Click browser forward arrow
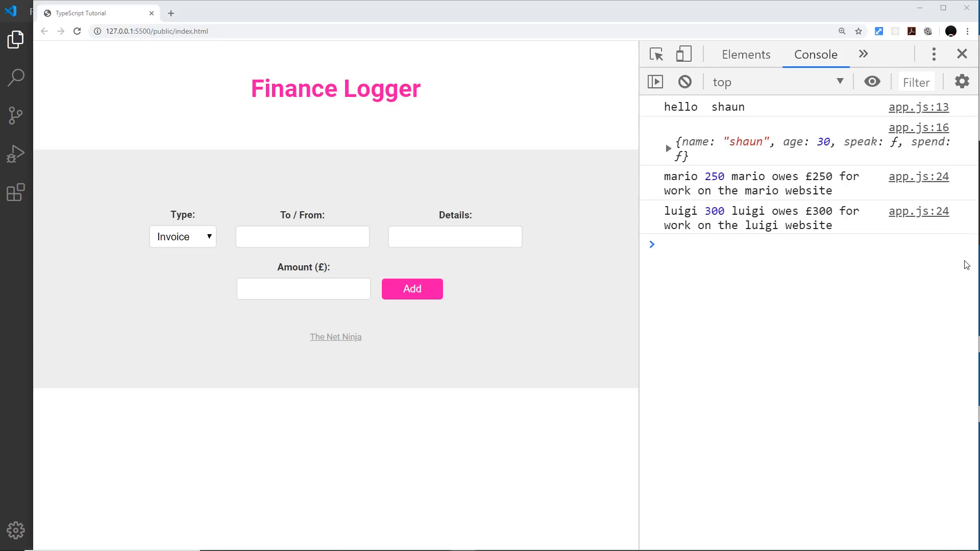 pos(61,31)
